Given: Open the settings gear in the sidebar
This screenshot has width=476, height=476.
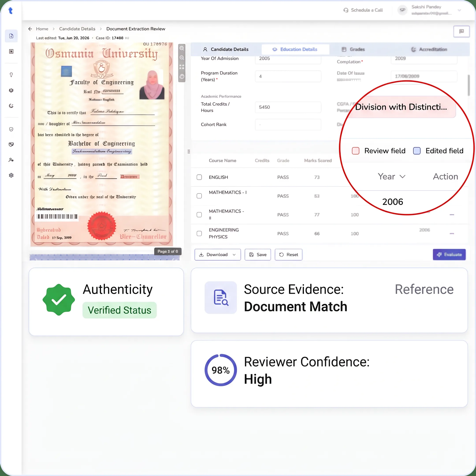Looking at the screenshot, I should pyautogui.click(x=11, y=175).
